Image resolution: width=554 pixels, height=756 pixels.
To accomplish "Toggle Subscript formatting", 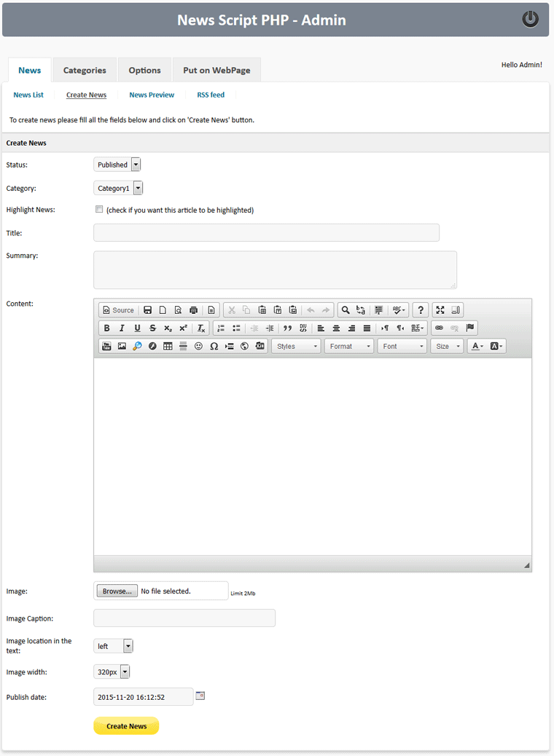I will (x=168, y=328).
